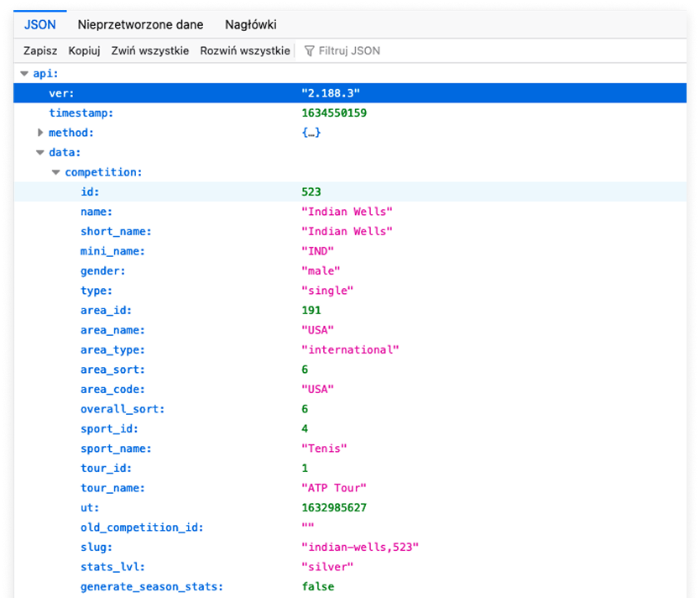Click the 191 area_id value
Image resolution: width=700 pixels, height=598 pixels.
tap(311, 311)
